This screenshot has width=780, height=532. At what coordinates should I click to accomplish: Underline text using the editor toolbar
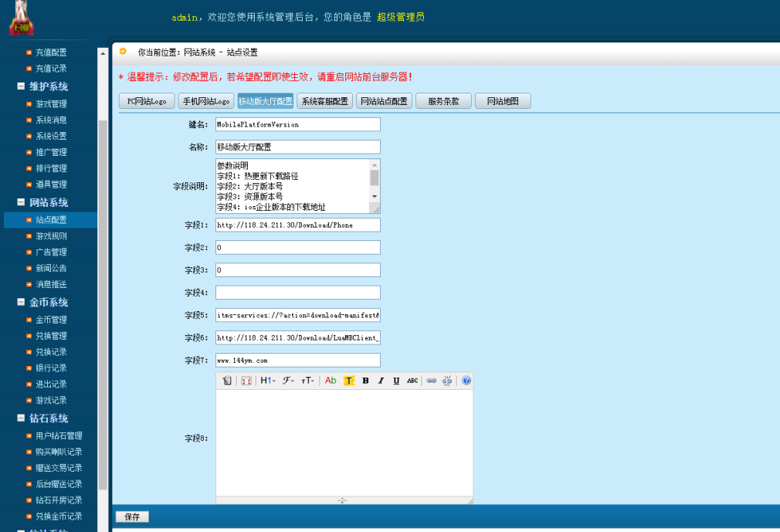pos(398,380)
